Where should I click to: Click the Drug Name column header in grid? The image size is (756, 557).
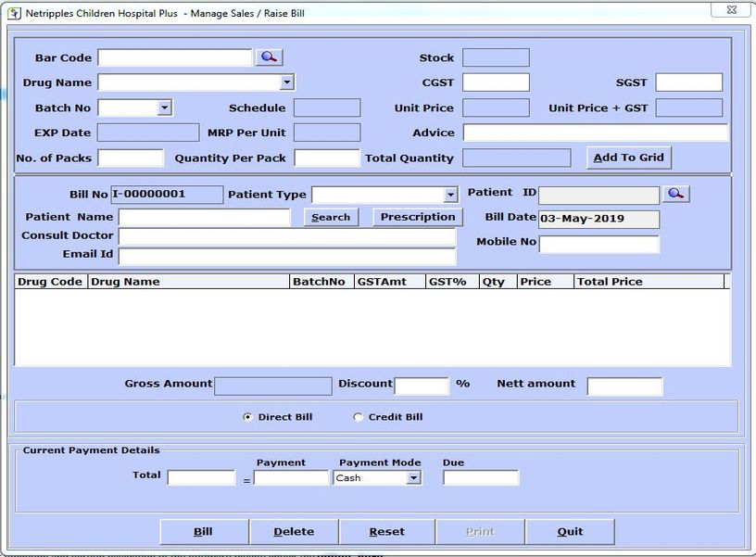(188, 282)
